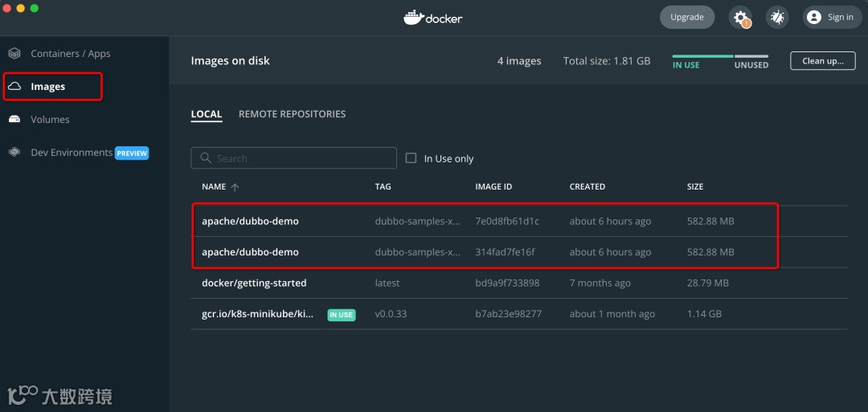Select apache/dubbo-demo row with ID 314fad7fe16f

pos(518,252)
